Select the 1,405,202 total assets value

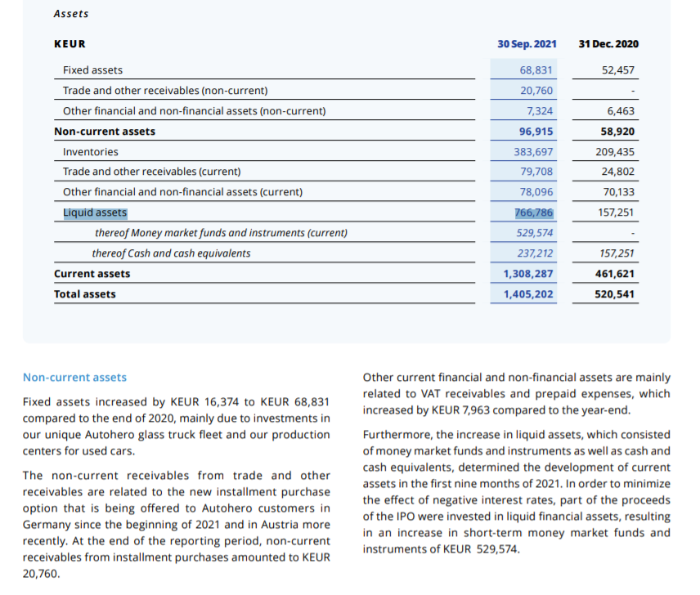(x=527, y=294)
